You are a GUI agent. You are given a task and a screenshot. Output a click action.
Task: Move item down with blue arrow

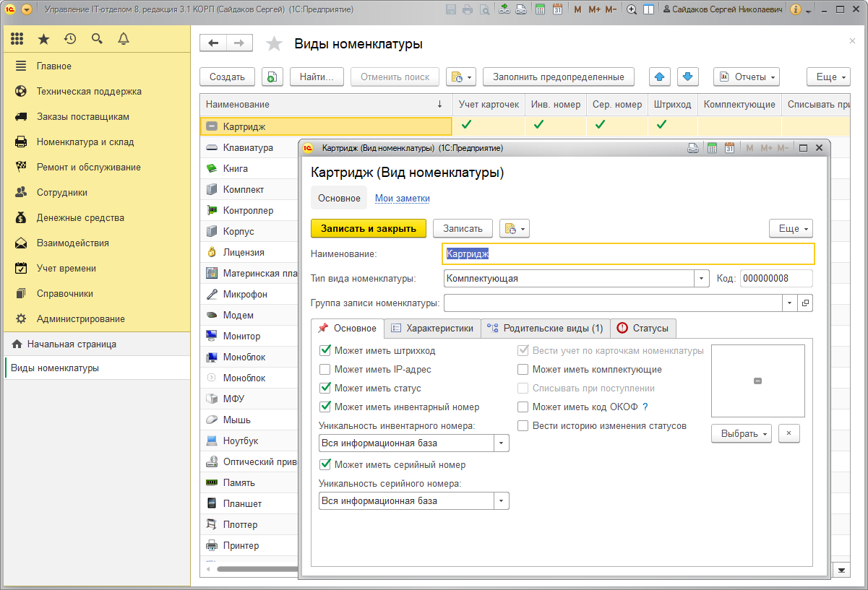(687, 77)
